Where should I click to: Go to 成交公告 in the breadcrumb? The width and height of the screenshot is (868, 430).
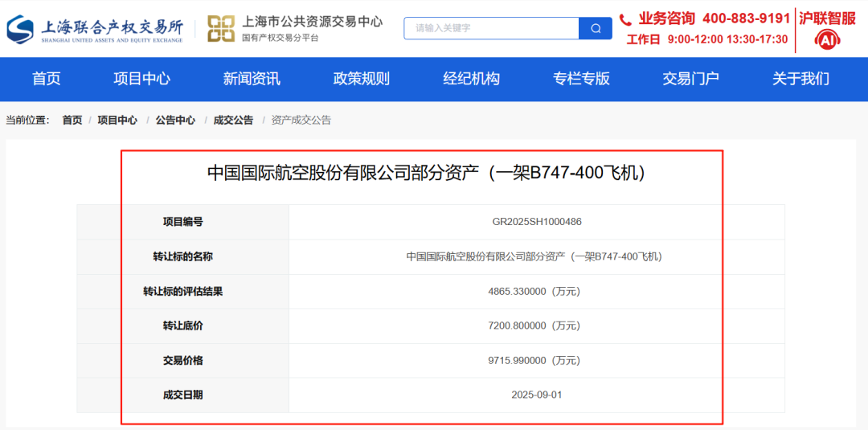(x=234, y=120)
